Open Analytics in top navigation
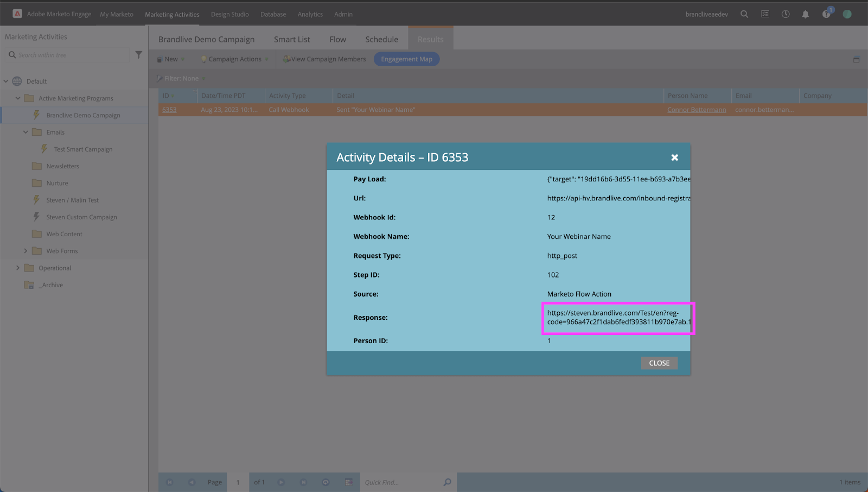 [x=310, y=15]
